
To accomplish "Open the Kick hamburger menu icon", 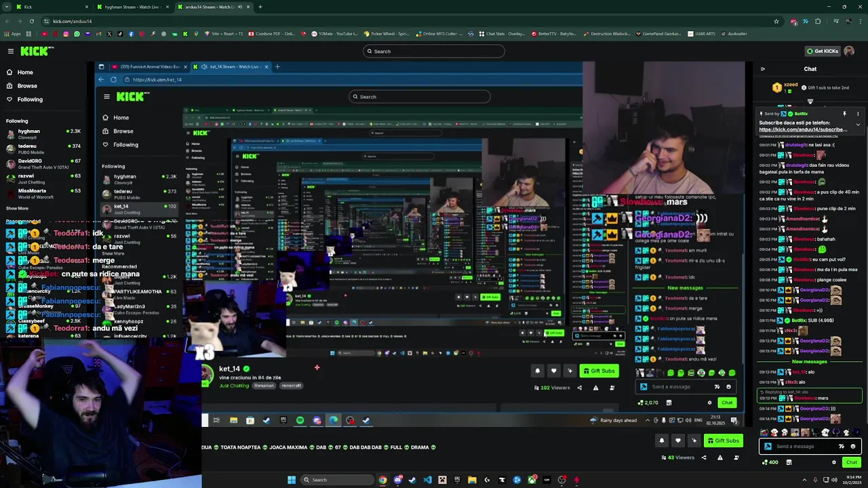I will (11, 51).
